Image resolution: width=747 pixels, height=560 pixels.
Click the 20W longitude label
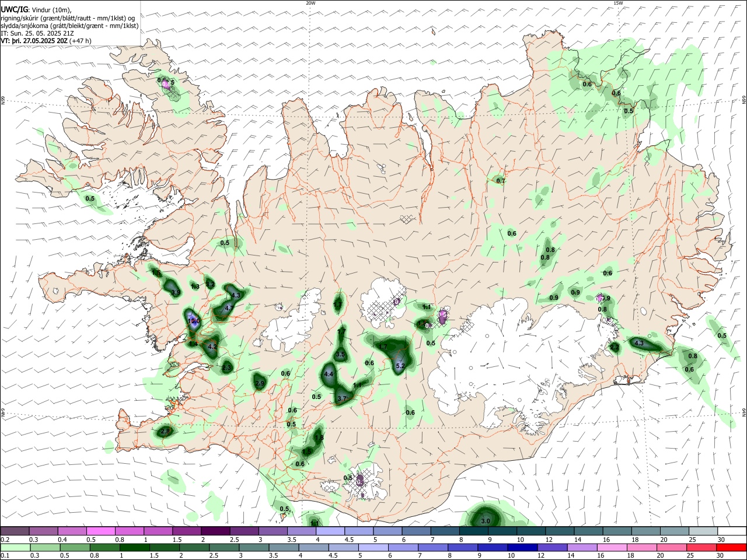[x=310, y=3]
